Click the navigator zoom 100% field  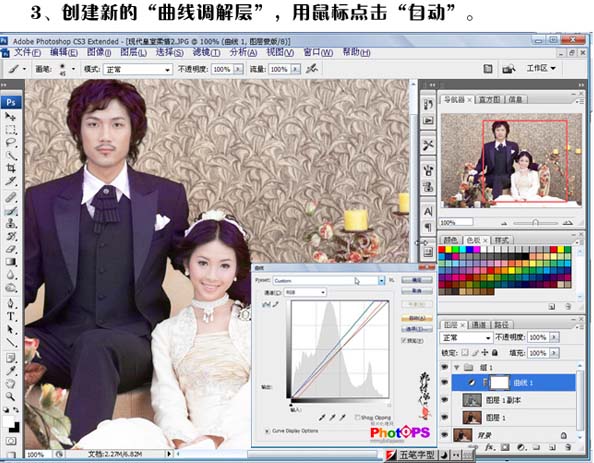(456, 222)
